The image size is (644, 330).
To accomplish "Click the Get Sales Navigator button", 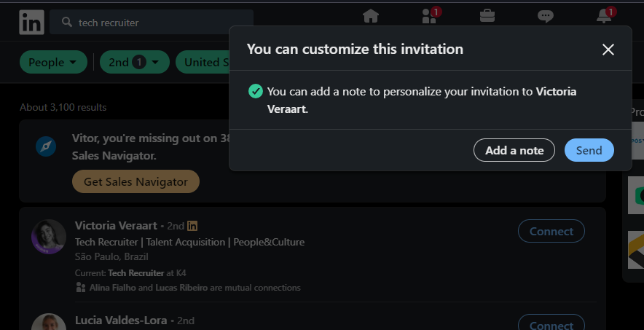I will [136, 181].
